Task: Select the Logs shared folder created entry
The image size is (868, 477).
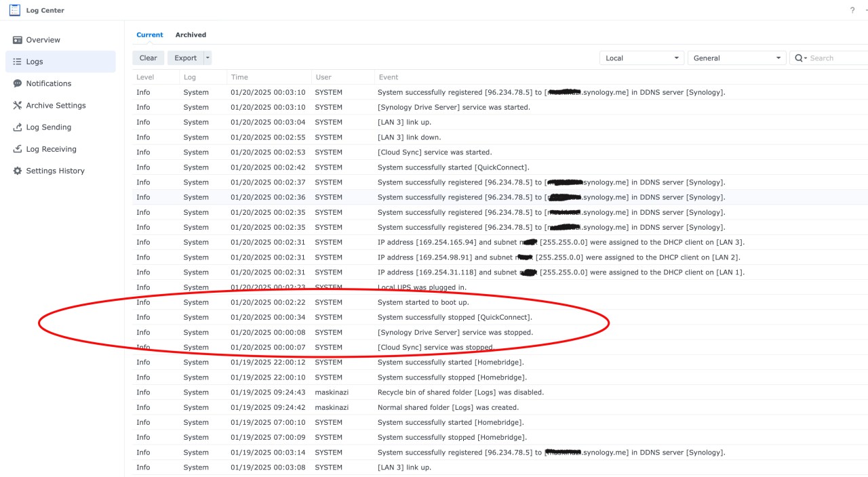Action: click(x=500, y=407)
